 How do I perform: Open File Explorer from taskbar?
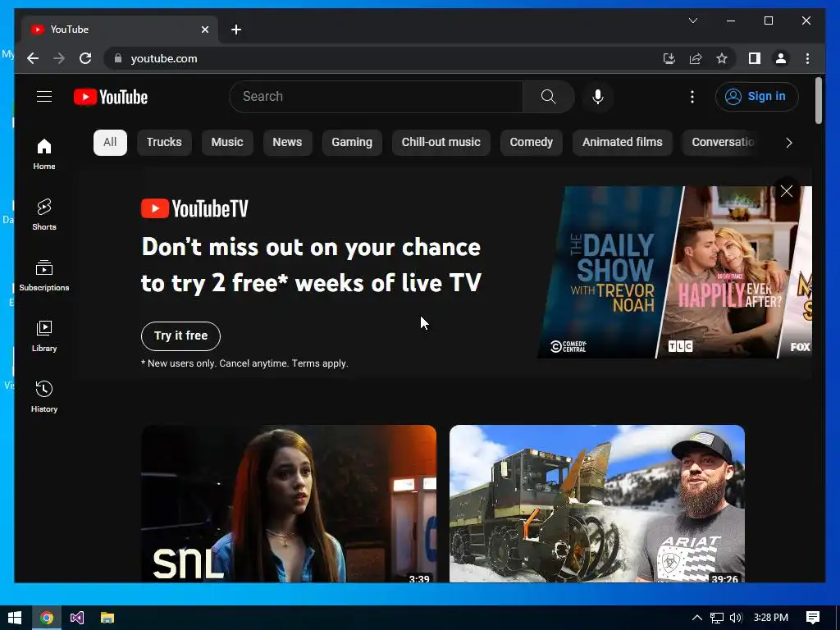107,618
